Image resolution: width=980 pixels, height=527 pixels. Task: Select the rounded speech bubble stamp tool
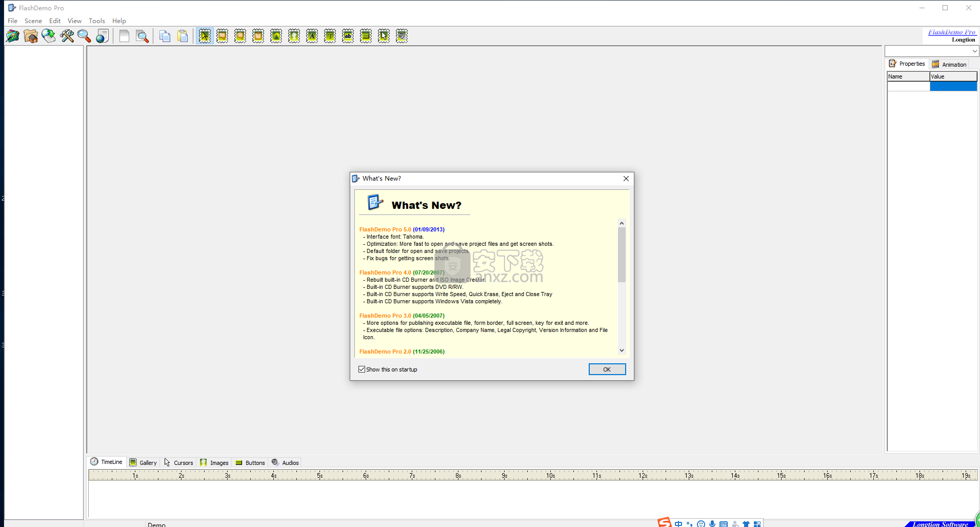pos(241,36)
